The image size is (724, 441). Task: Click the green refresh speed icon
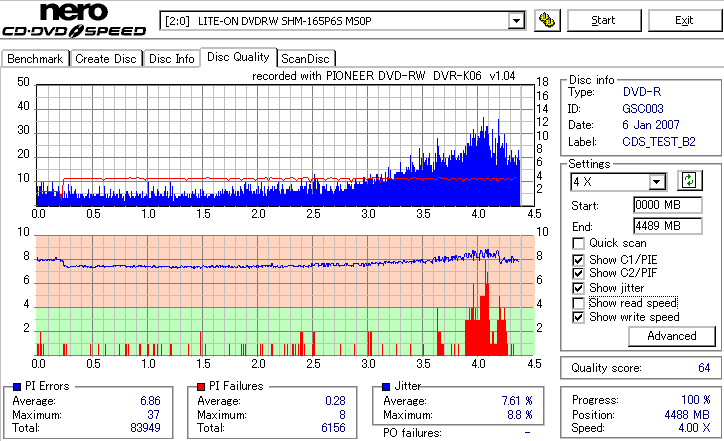689,181
